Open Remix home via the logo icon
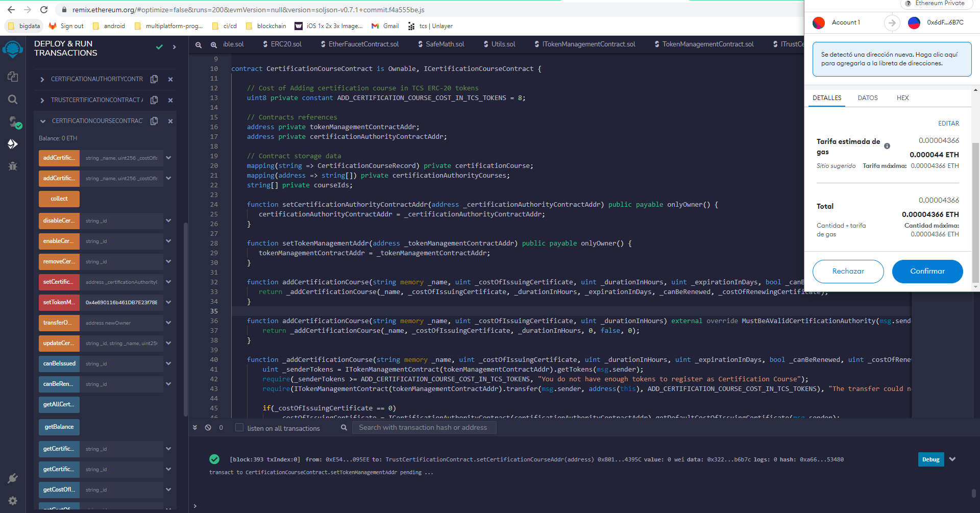980x513 pixels. click(x=13, y=50)
